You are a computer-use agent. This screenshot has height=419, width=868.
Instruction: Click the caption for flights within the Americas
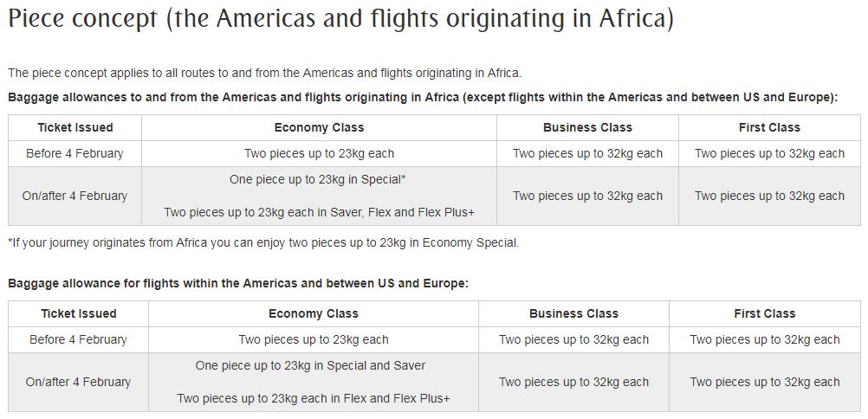(x=237, y=284)
